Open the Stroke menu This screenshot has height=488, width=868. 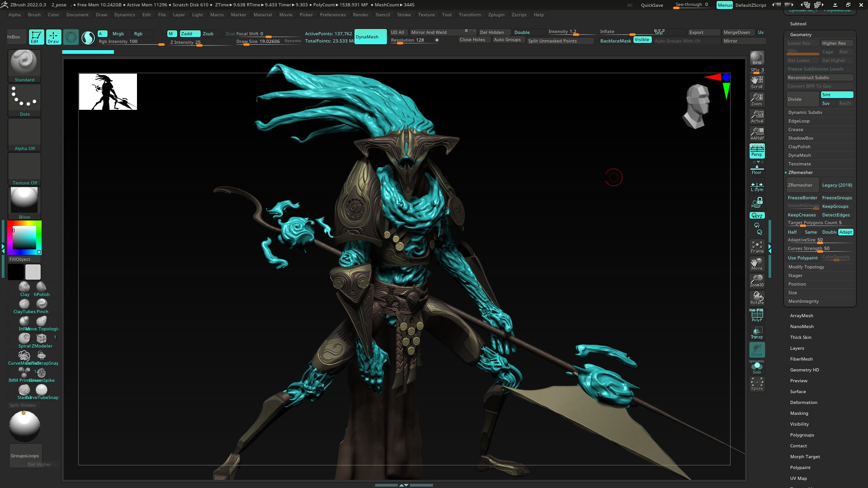404,14
